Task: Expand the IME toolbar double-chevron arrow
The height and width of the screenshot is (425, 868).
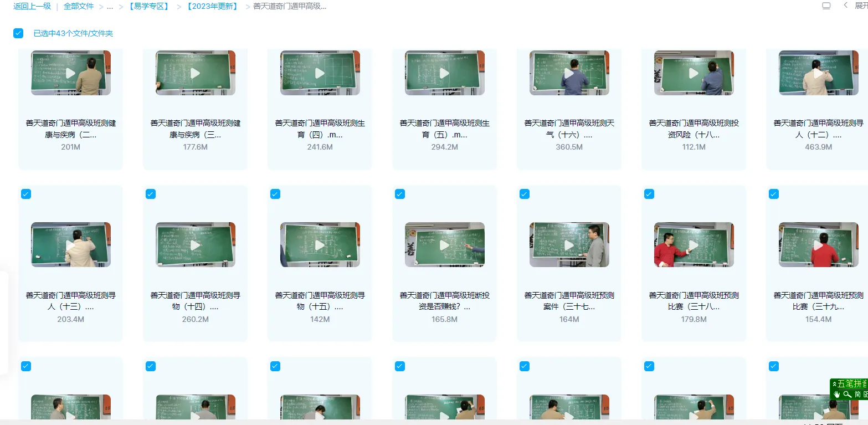Action: tap(834, 384)
